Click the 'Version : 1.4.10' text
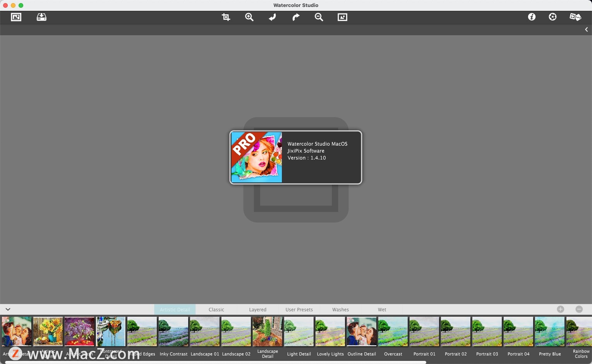The height and width of the screenshot is (364, 592). click(x=307, y=158)
